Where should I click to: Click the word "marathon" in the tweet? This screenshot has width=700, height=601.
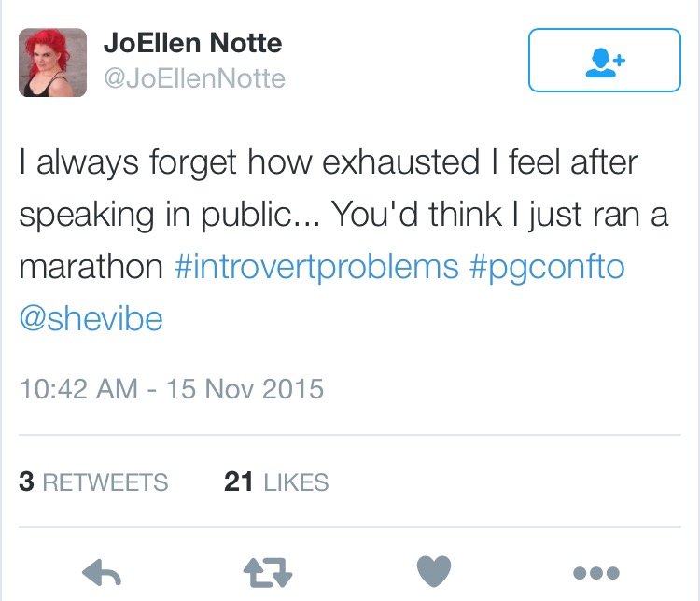(x=91, y=267)
